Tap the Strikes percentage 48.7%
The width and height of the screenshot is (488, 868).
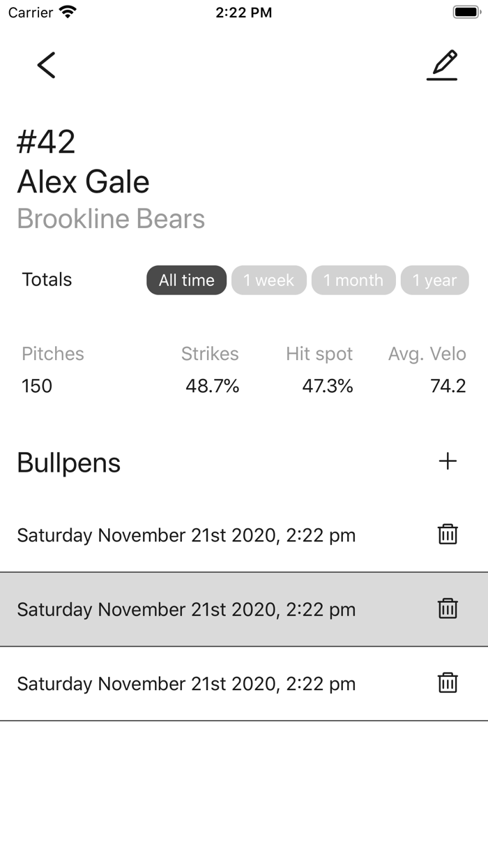point(213,386)
